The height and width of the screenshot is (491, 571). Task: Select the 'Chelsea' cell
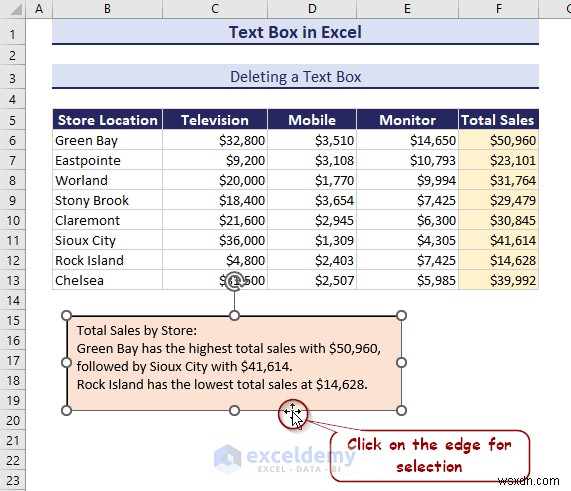(107, 280)
